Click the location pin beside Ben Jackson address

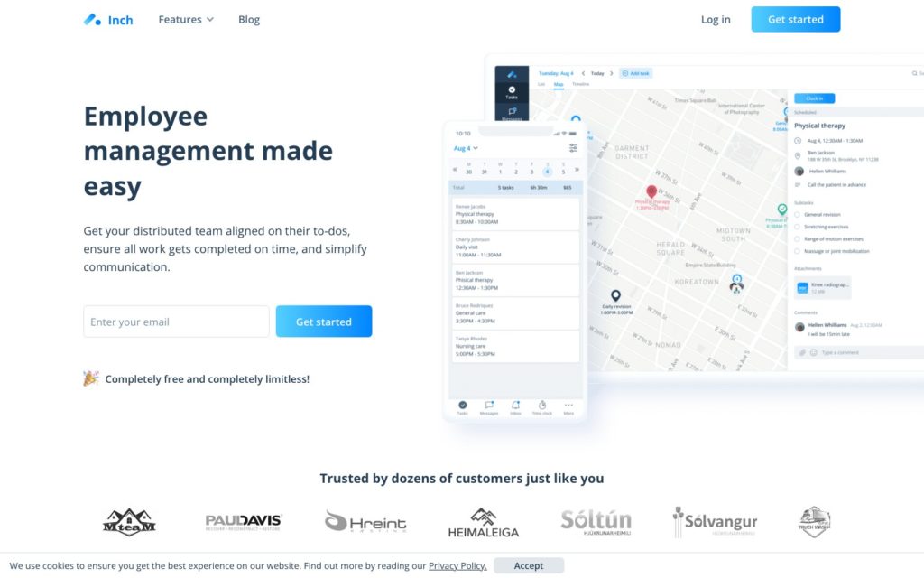(x=798, y=155)
